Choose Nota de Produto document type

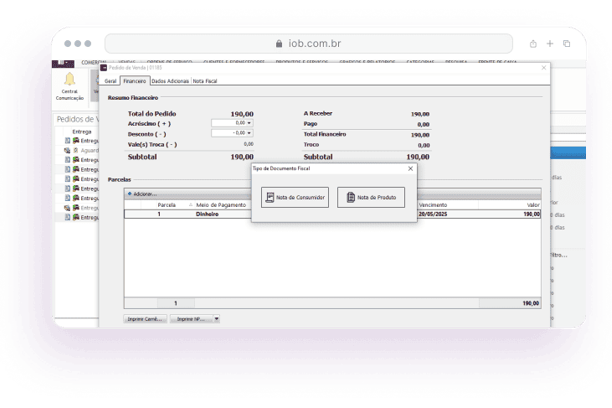click(371, 197)
